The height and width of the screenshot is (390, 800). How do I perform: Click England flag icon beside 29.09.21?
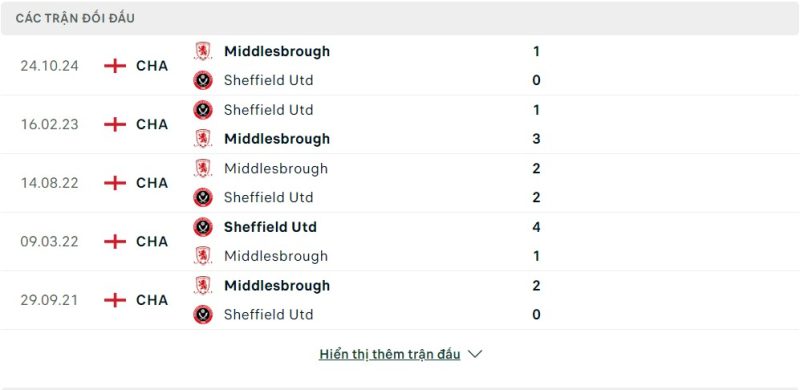pos(115,300)
